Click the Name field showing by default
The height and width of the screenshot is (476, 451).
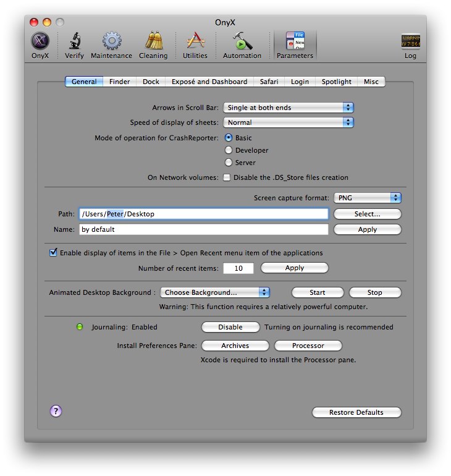click(204, 229)
